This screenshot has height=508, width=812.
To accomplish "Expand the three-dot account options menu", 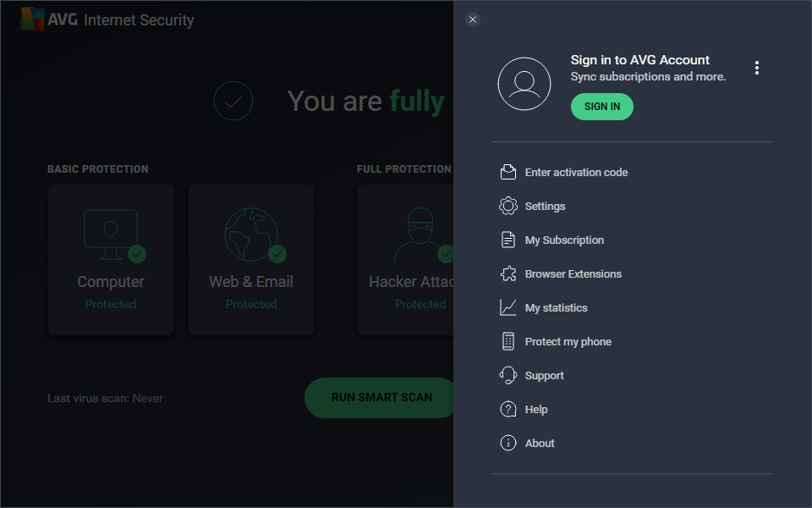I will 756,68.
